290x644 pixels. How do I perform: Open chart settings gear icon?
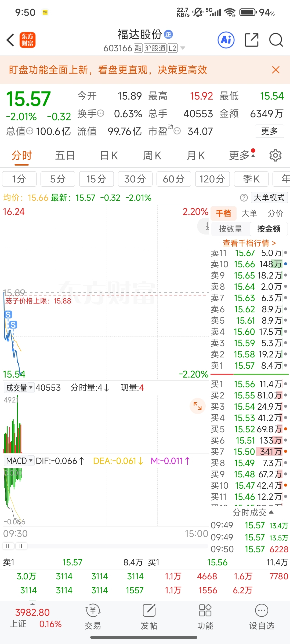[x=275, y=155]
